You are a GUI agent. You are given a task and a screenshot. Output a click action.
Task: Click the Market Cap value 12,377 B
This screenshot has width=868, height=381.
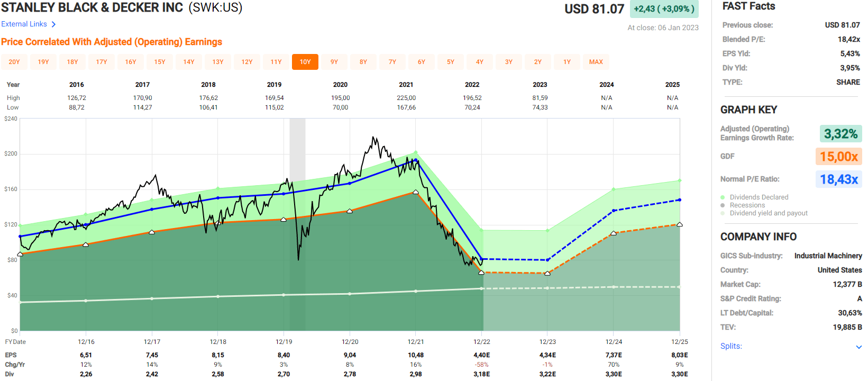847,284
